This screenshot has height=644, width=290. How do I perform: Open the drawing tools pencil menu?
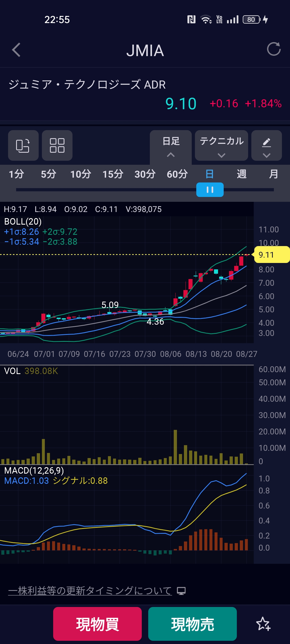tap(266, 145)
